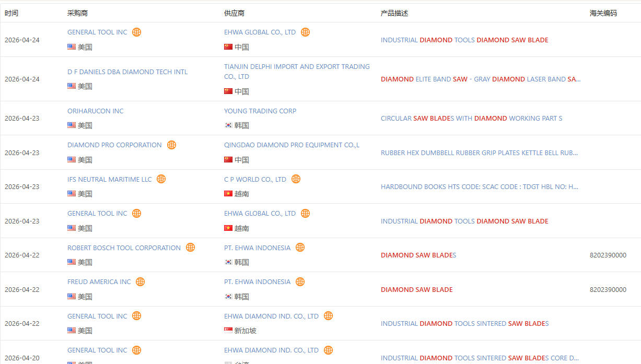Click globe beside EHWA DIAMOND IND. CO., LTD in the 2026-04-20 row
Screen dimensions: 641x364
point(328,350)
